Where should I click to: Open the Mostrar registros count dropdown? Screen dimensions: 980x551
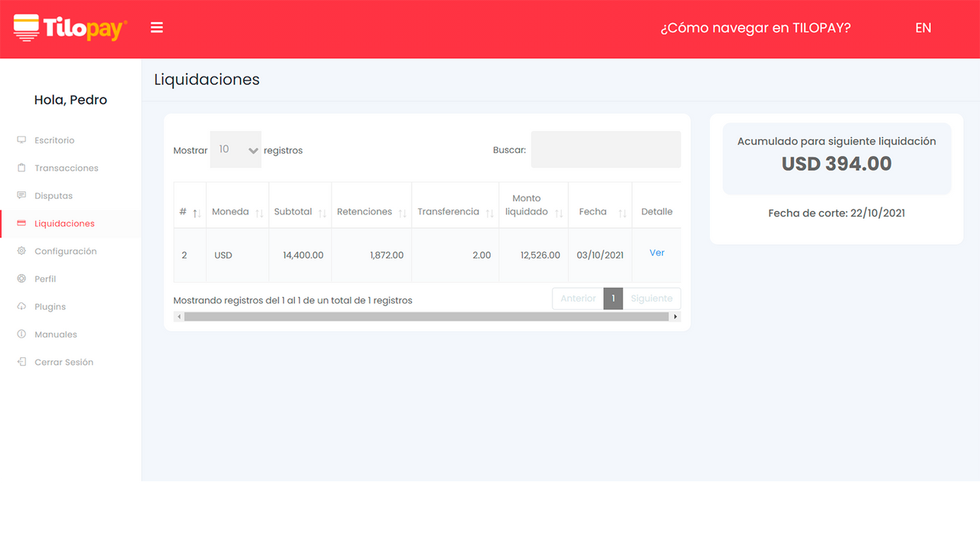236,149
